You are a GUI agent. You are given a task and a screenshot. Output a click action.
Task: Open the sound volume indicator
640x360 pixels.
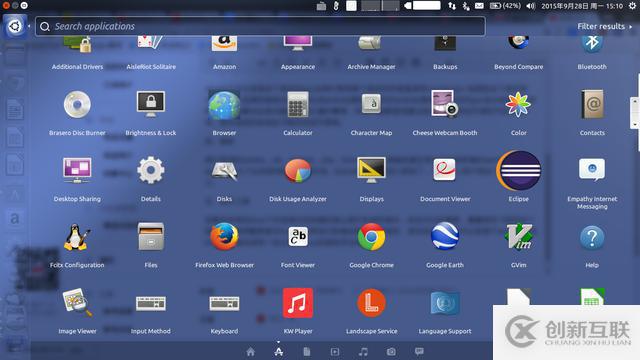point(531,6)
